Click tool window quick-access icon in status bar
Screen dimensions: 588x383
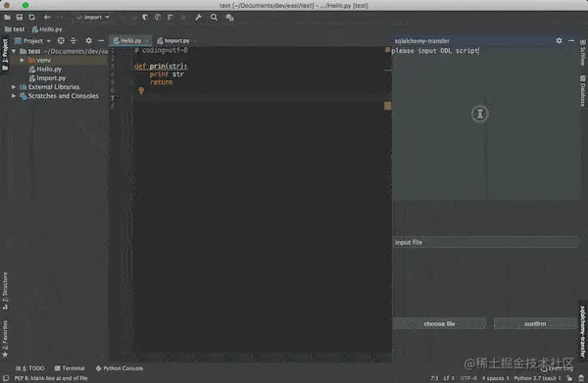pos(6,378)
